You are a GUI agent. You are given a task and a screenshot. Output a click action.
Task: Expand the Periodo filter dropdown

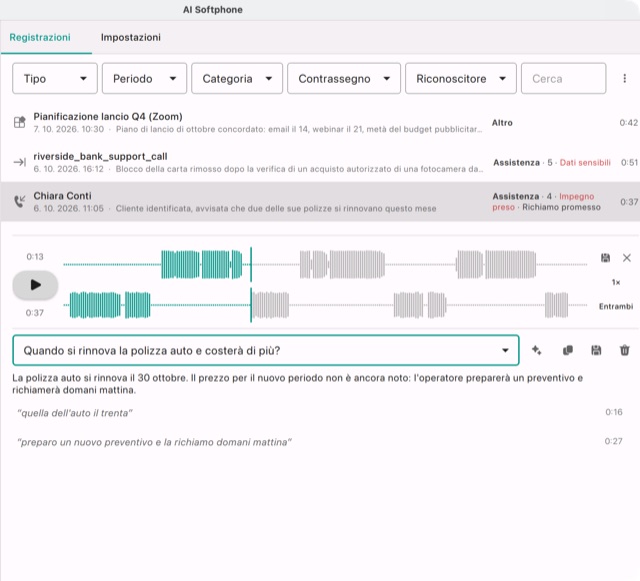[x=144, y=78]
